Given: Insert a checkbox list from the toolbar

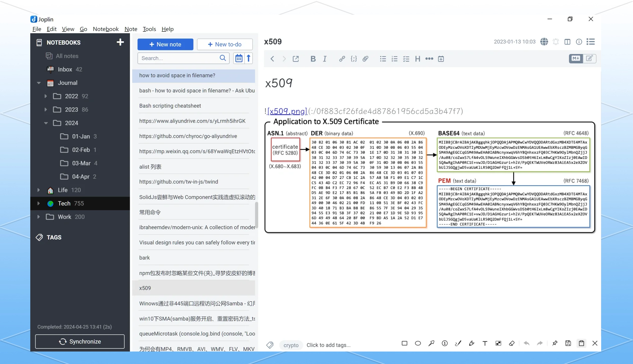Looking at the screenshot, I should (x=406, y=59).
